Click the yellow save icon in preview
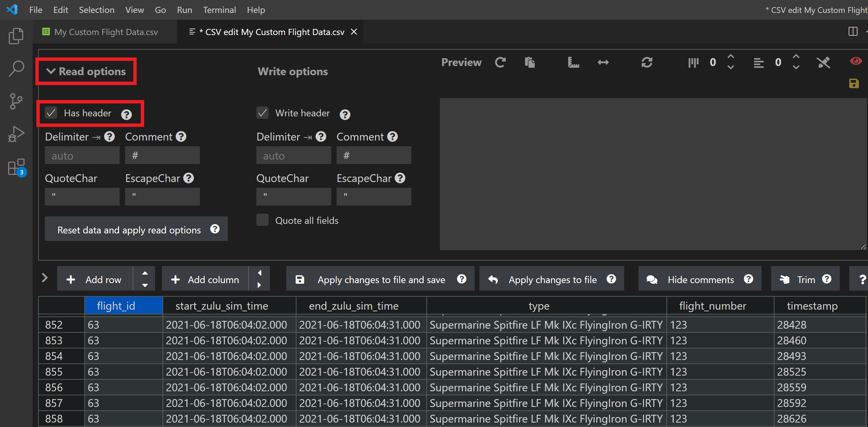The image size is (868, 427). tap(854, 83)
